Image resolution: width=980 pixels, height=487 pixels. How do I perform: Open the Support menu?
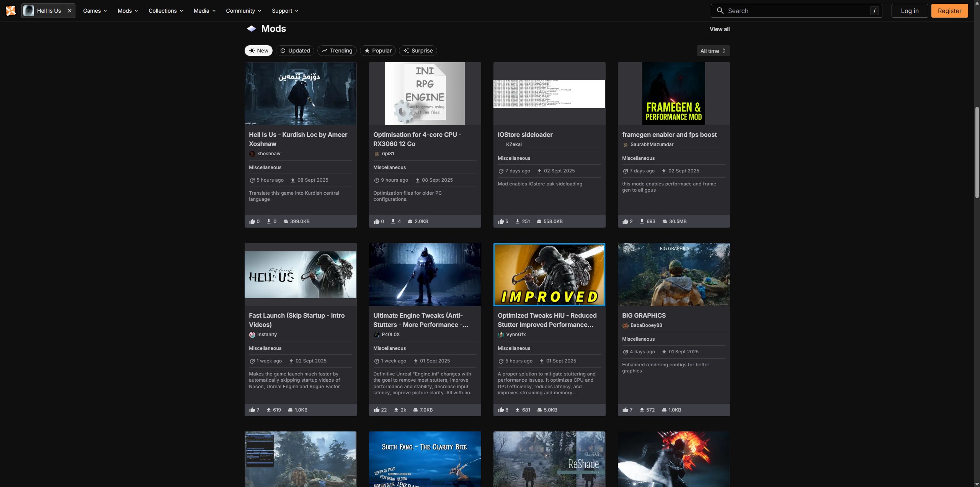(x=285, y=11)
